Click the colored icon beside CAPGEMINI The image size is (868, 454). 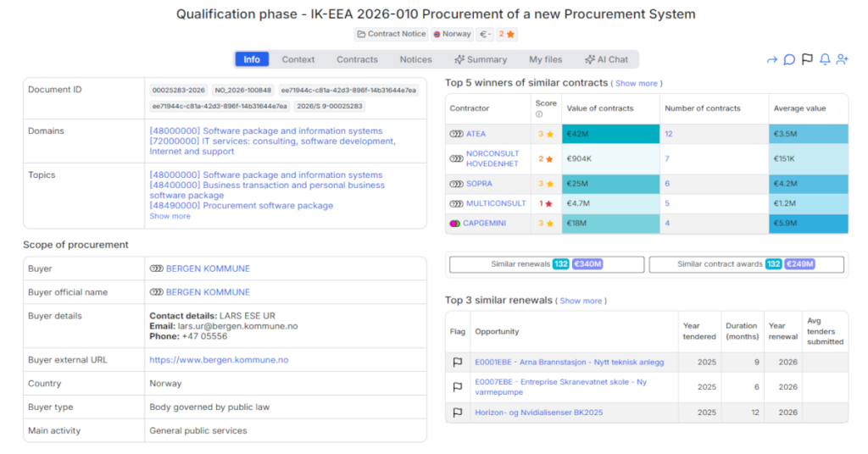coord(454,224)
